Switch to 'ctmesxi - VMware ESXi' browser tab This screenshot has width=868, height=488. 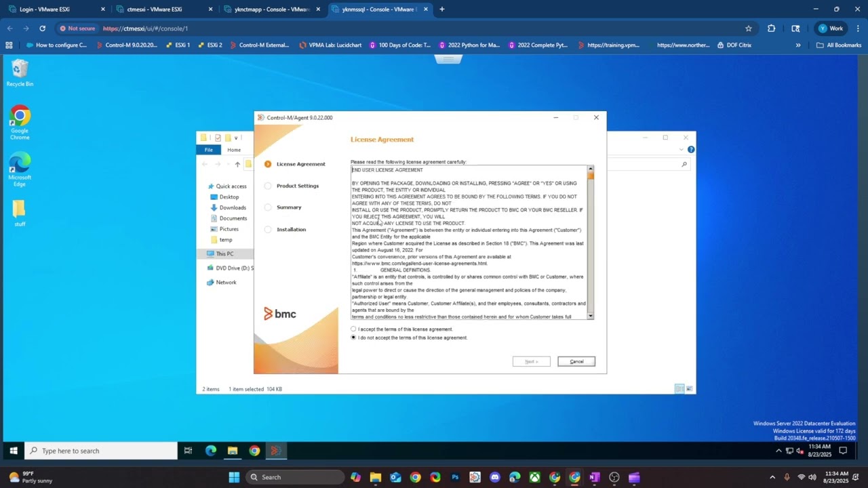pyautogui.click(x=165, y=9)
